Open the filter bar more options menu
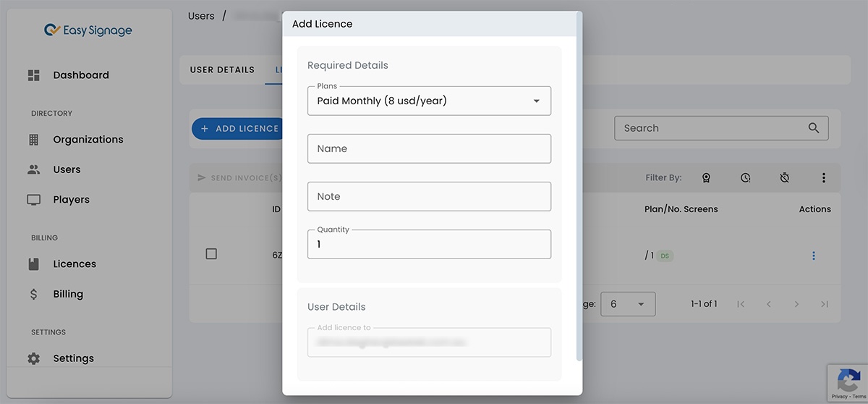This screenshot has width=868, height=404. [823, 177]
